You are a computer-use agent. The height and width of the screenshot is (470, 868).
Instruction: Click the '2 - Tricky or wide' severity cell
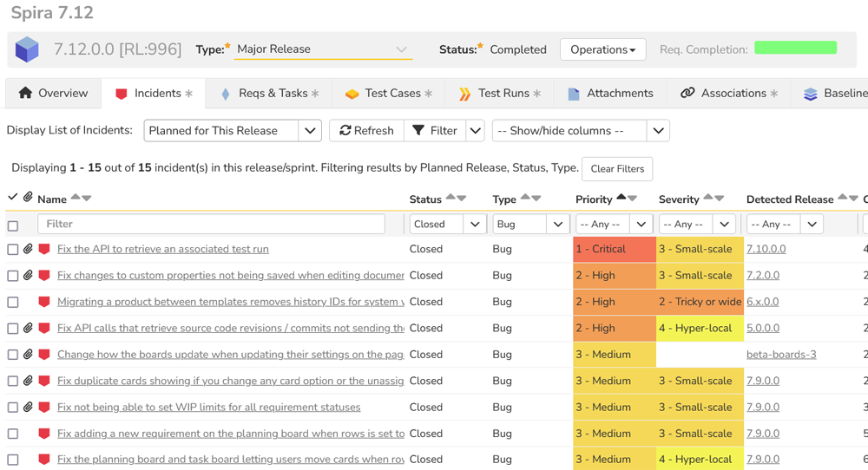pos(700,302)
